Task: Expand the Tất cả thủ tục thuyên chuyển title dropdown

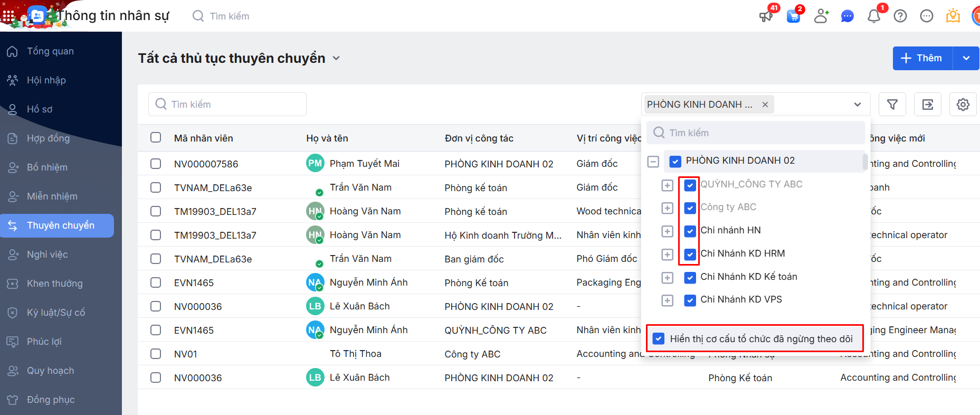Action: click(x=336, y=59)
